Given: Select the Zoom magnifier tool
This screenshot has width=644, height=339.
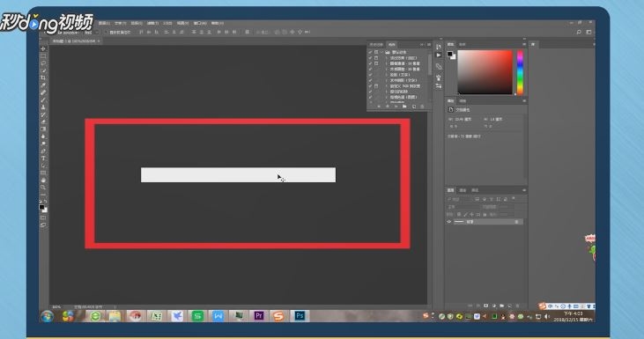Looking at the screenshot, I should [x=43, y=188].
